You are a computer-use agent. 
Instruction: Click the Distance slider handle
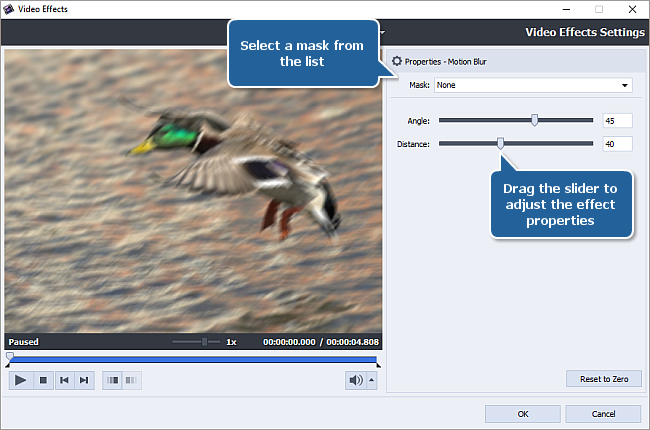click(x=500, y=143)
